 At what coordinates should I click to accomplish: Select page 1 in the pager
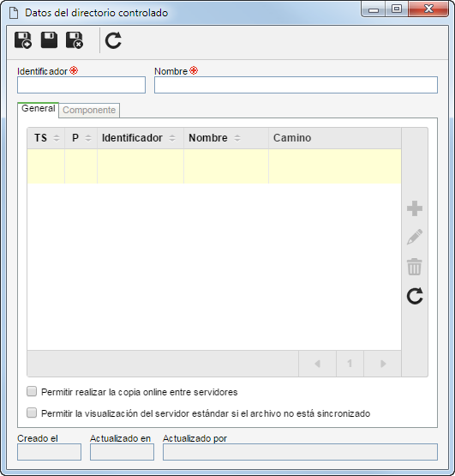click(350, 364)
